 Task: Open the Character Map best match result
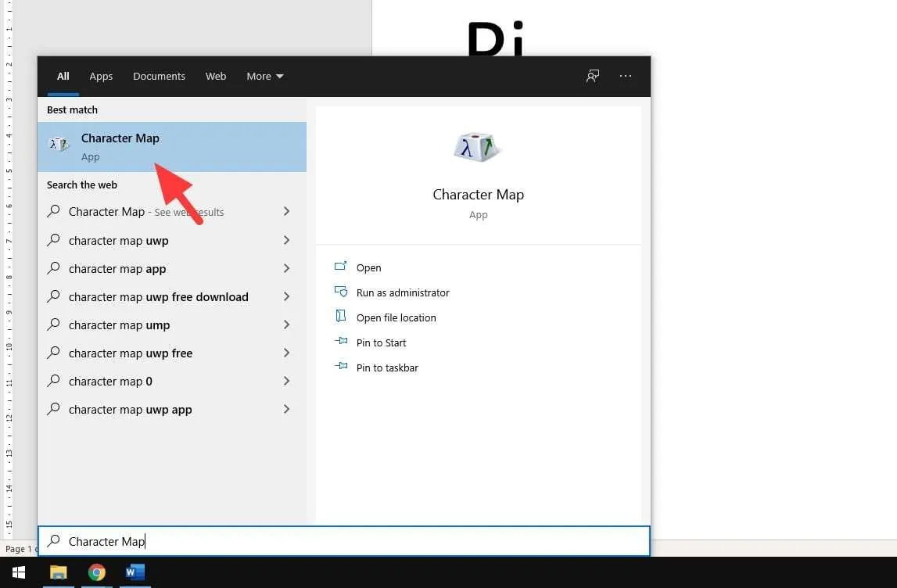point(171,147)
